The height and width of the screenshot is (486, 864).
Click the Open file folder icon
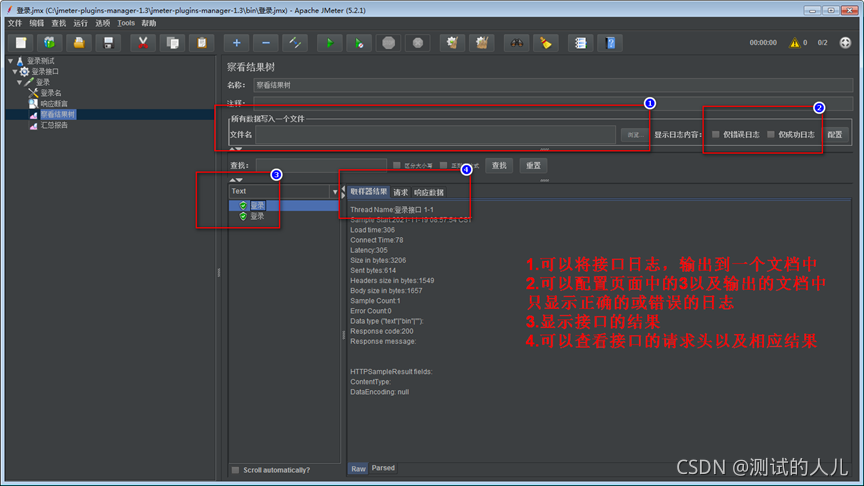point(79,43)
